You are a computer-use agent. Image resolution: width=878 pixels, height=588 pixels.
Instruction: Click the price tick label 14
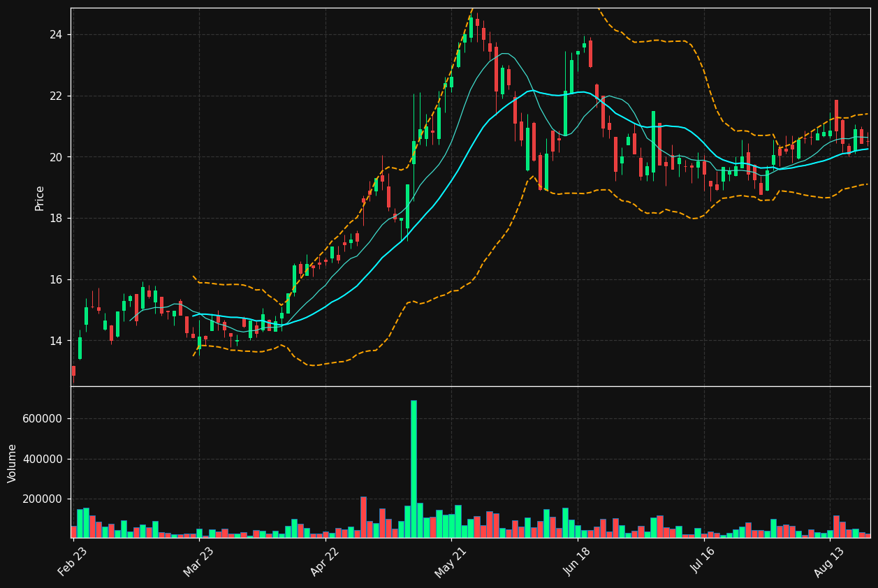tap(55, 341)
